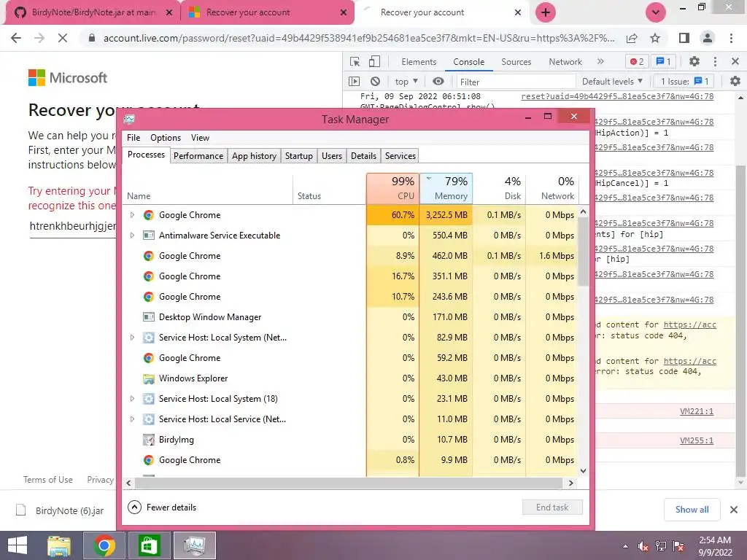Open the VM221:1 source link in console
Screen dimensions: 747x560
tap(697, 411)
